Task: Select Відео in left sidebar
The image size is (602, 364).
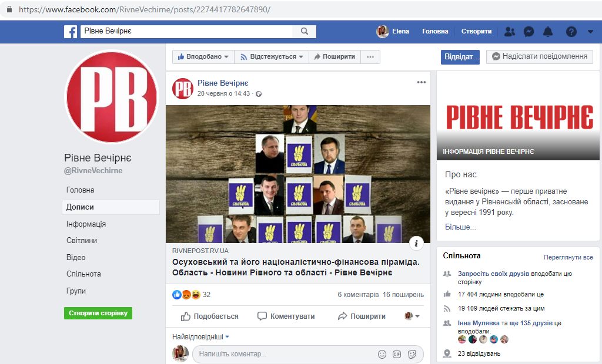Action: coord(76,257)
